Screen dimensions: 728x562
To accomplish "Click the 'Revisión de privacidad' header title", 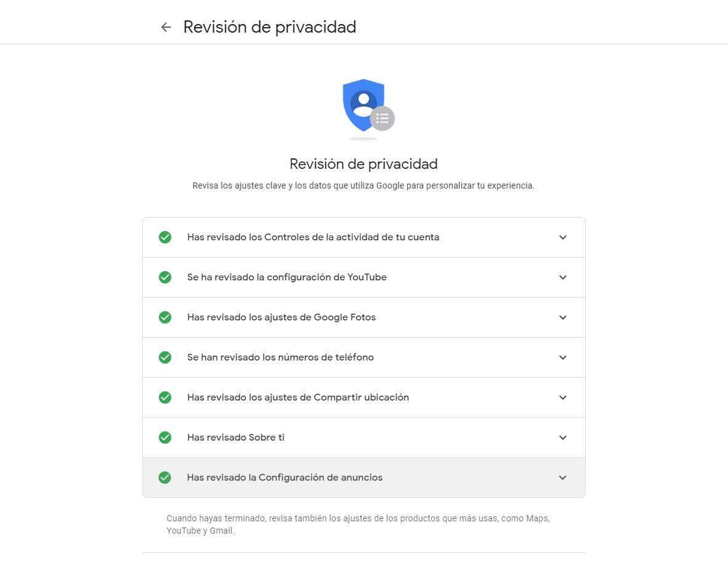I will tap(270, 27).
